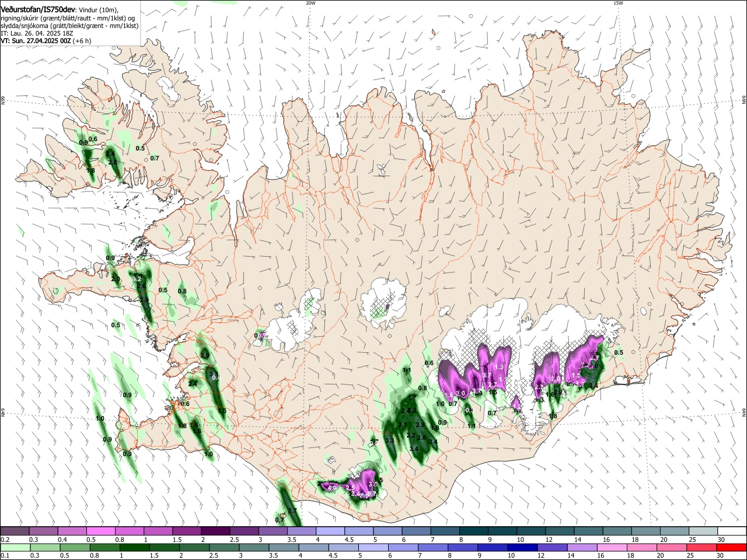Click the dusky purple 0.2 swatch in the snow scale
This screenshot has height=560, width=747.
pyautogui.click(x=15, y=531)
